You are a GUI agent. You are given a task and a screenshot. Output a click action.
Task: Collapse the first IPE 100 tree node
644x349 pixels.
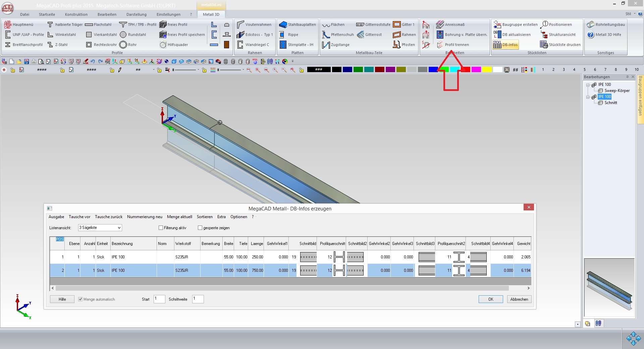[x=588, y=85]
